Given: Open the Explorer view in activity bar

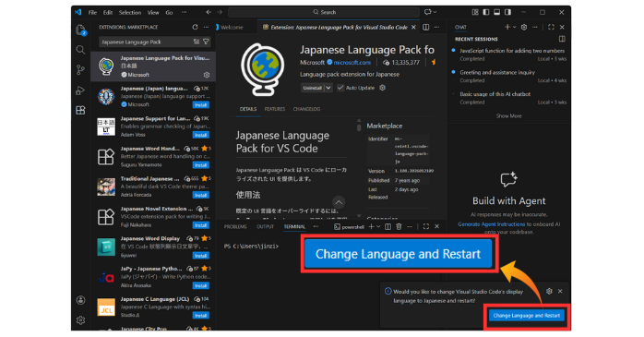Looking at the screenshot, I should tap(80, 30).
